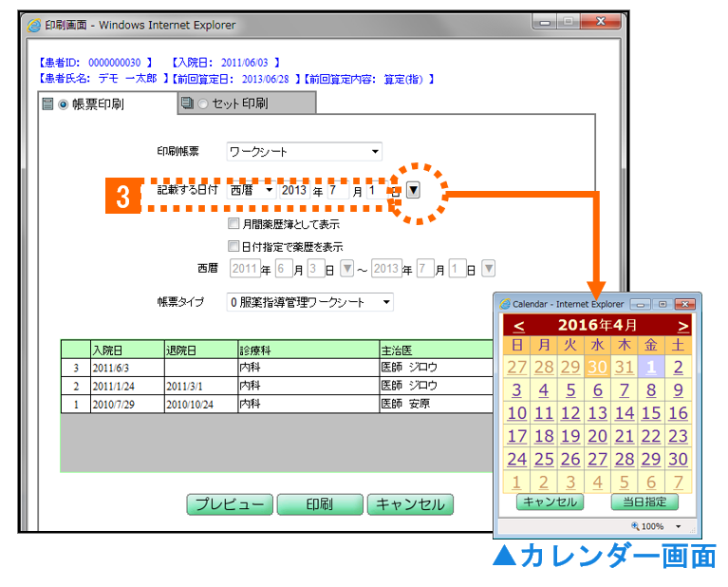This screenshot has height=587, width=728.
Task: Click the calendar arrow after 2011 start date
Action: point(346,270)
